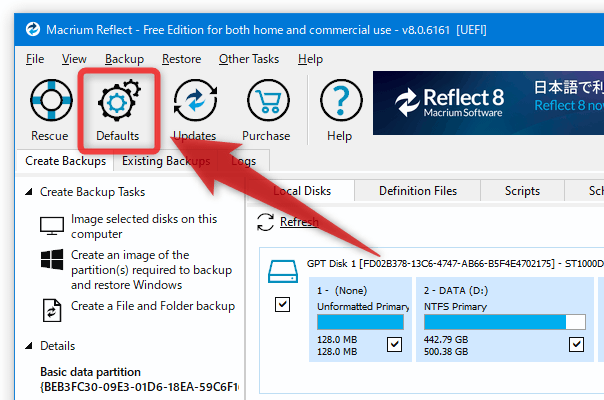Click Create a File and Folder backup
The height and width of the screenshot is (400, 604).
pyautogui.click(x=153, y=306)
